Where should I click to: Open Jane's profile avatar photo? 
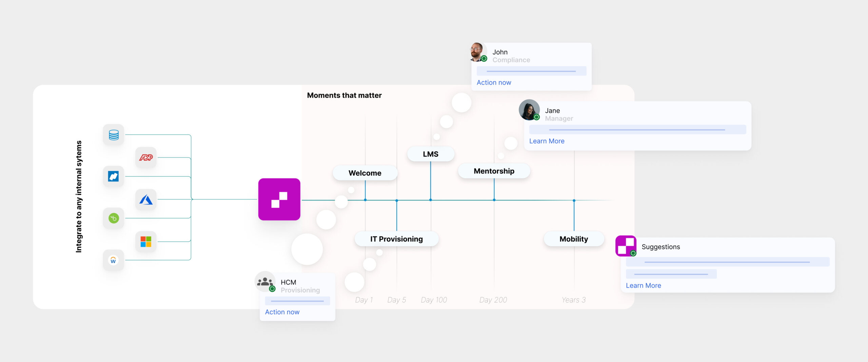529,110
